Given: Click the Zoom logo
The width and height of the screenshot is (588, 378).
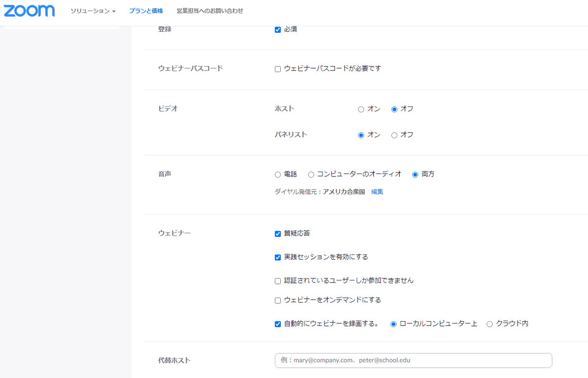Looking at the screenshot, I should click(x=28, y=11).
